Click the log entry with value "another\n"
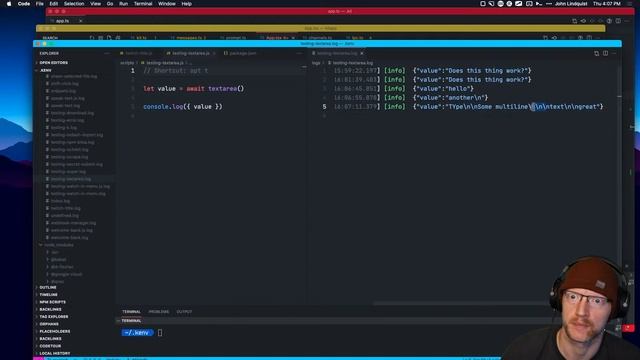This screenshot has height=360, width=640. click(x=411, y=98)
